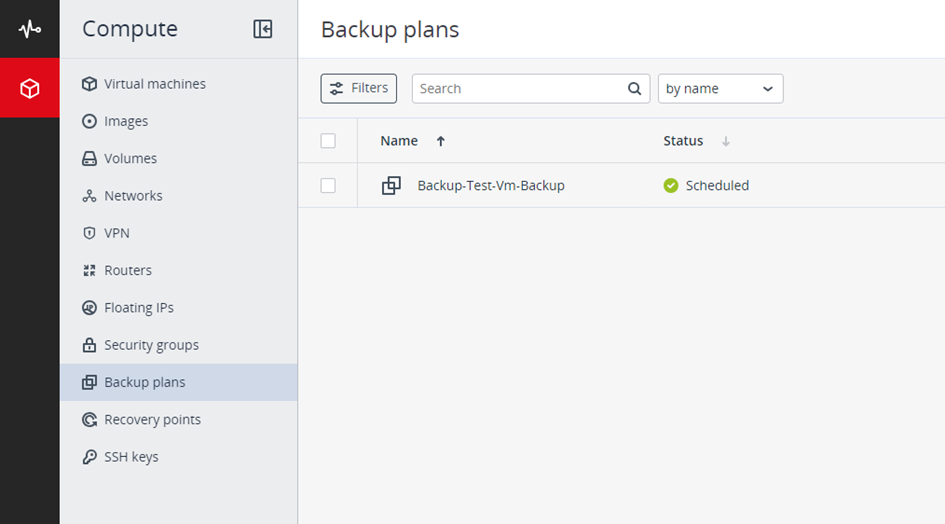Open the Volumes section

(x=130, y=159)
